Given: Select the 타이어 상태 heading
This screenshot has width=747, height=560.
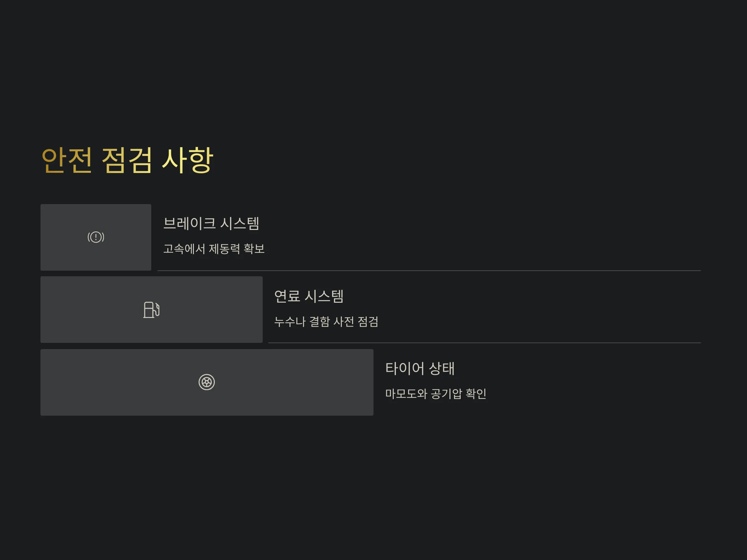Looking at the screenshot, I should [420, 368].
